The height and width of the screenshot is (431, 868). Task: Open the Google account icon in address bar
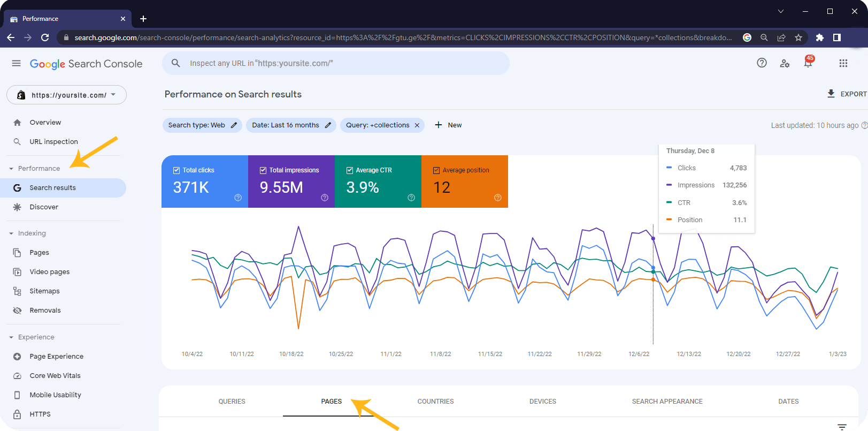tap(747, 37)
